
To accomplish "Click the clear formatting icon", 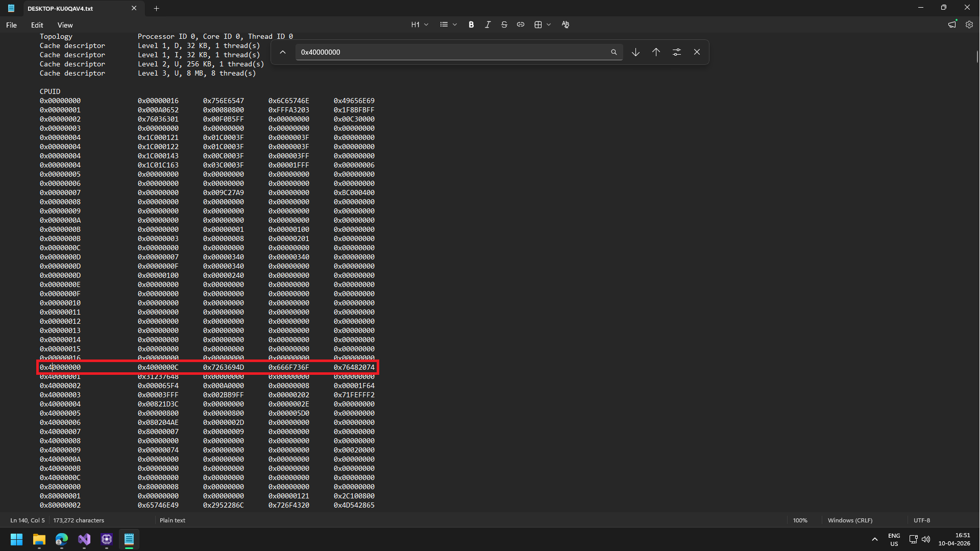I will [x=565, y=25].
